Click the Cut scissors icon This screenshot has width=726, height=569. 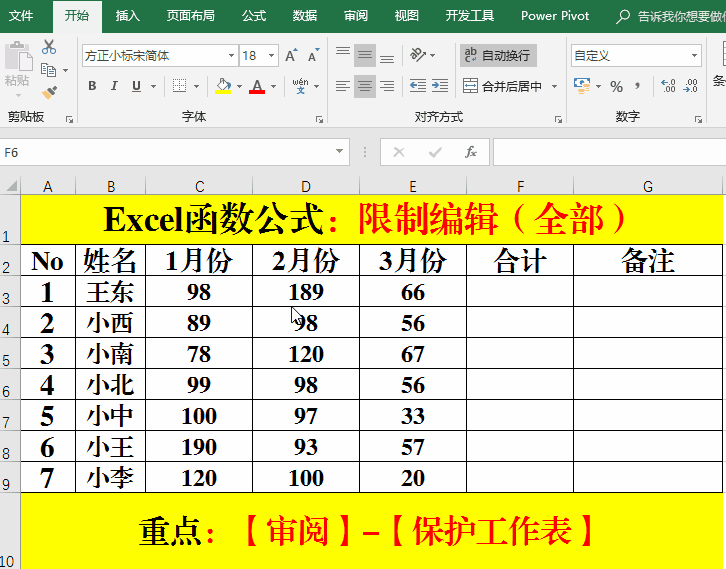(49, 47)
